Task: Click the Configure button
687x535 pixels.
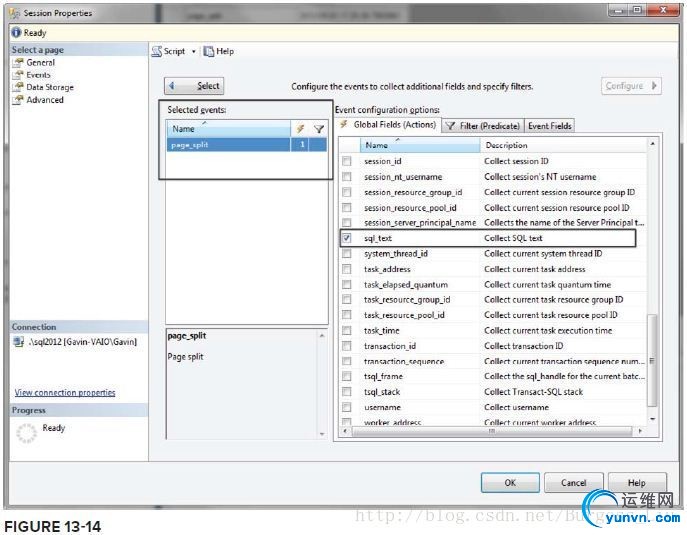Action: coord(631,86)
